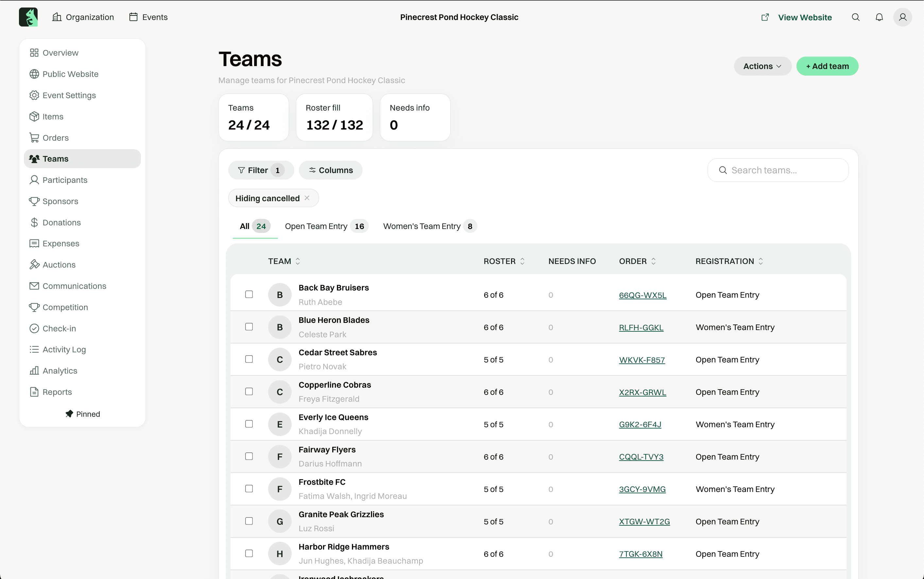Click the Items box icon

(x=34, y=116)
